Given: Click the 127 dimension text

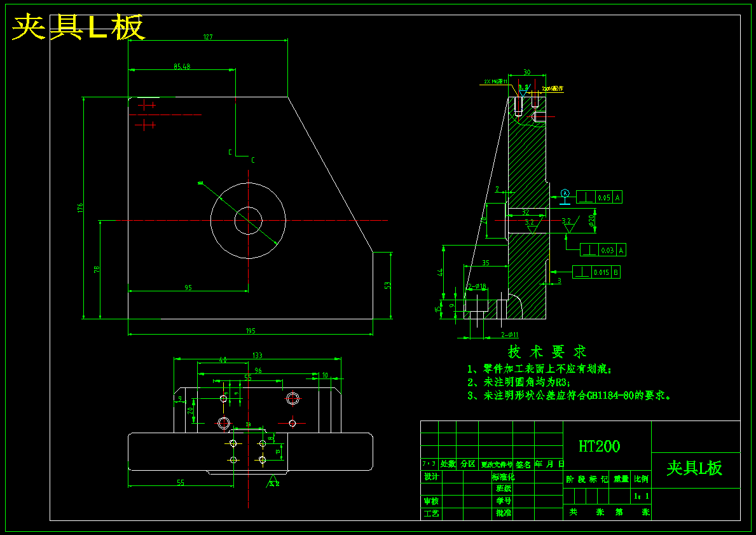Looking at the screenshot, I should 208,37.
